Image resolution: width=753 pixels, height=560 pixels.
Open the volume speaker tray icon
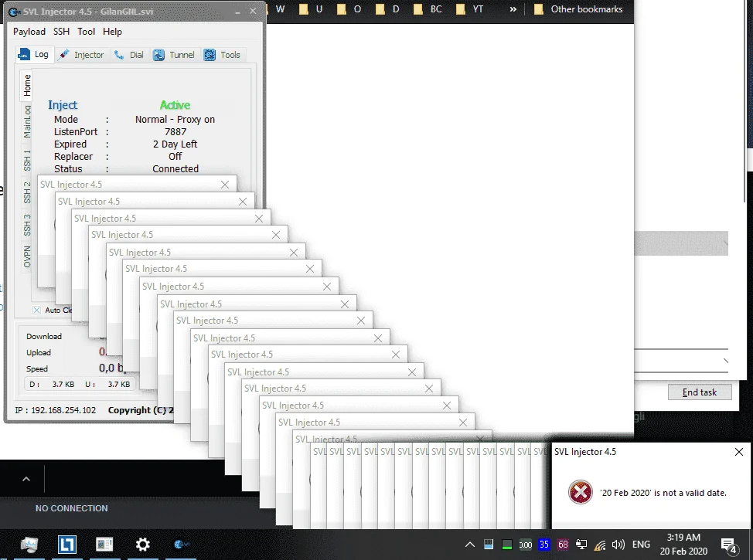[x=618, y=544]
